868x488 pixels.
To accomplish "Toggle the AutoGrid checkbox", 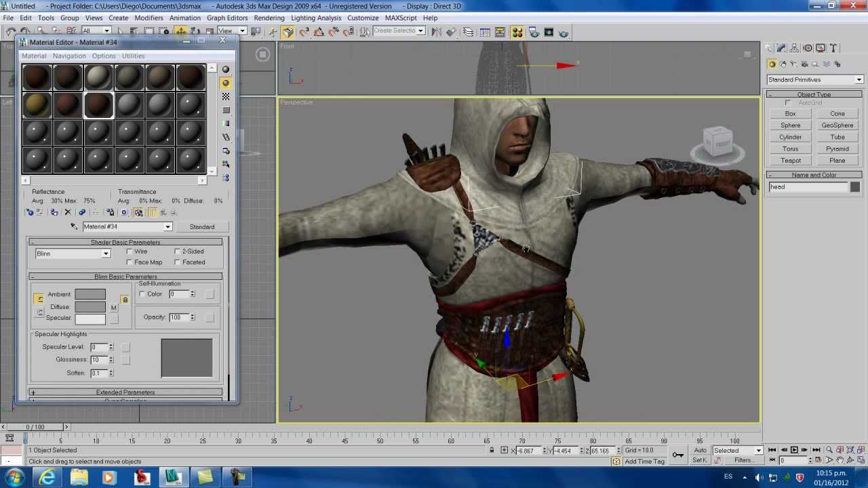I will (x=788, y=103).
